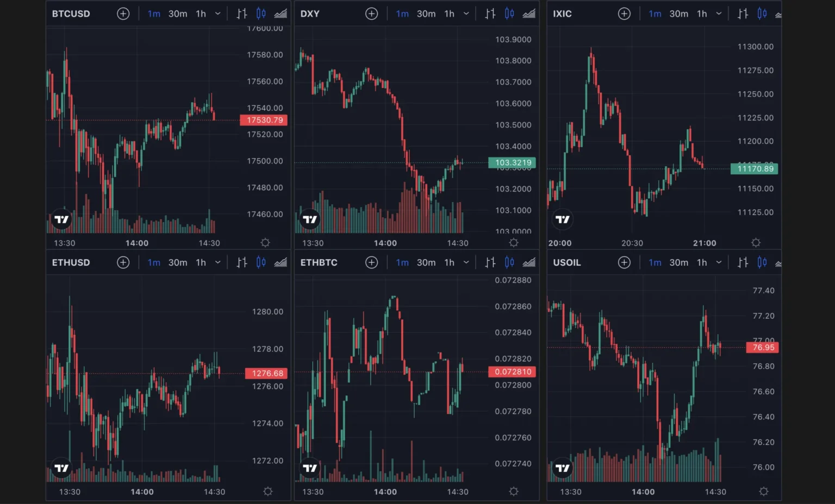Toggle area chart mode on ETHBTC

(529, 262)
